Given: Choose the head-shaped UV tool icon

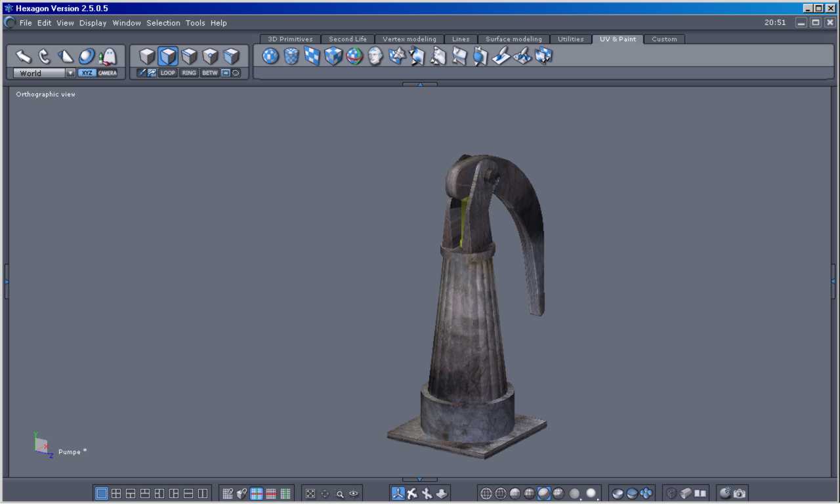Looking at the screenshot, I should tap(375, 56).
